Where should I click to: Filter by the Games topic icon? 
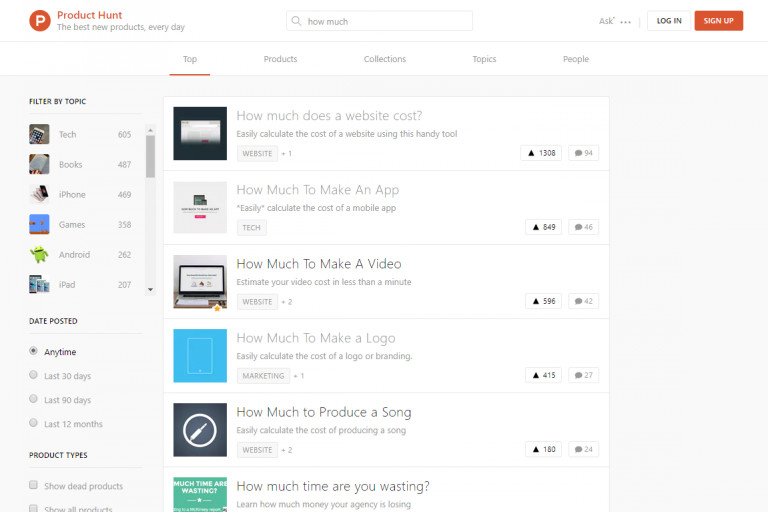click(39, 224)
